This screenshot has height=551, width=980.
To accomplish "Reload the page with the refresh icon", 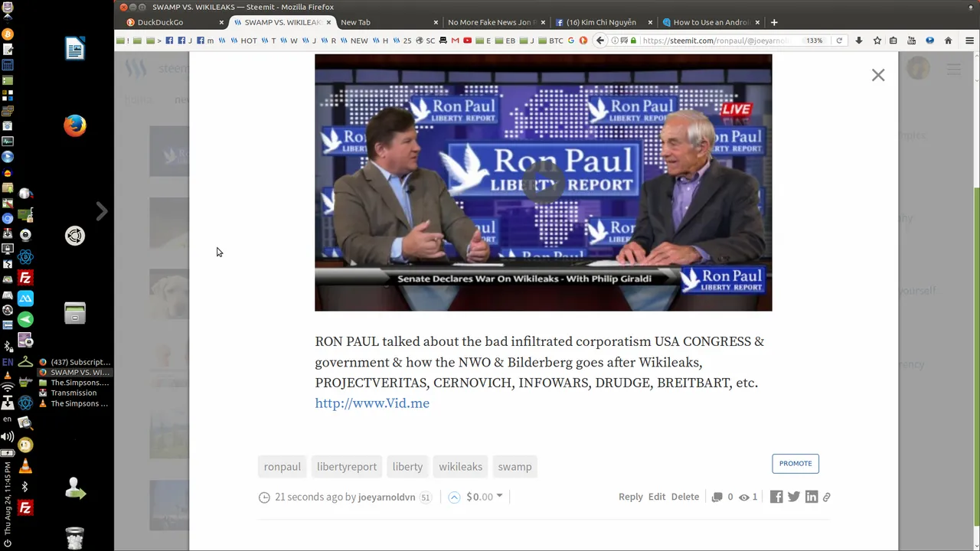I will tap(839, 41).
